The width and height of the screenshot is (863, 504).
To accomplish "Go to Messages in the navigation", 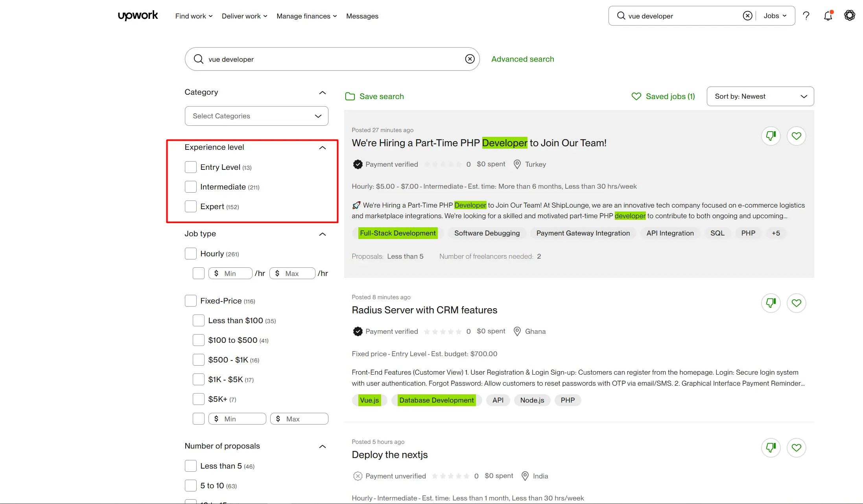I will tap(362, 16).
